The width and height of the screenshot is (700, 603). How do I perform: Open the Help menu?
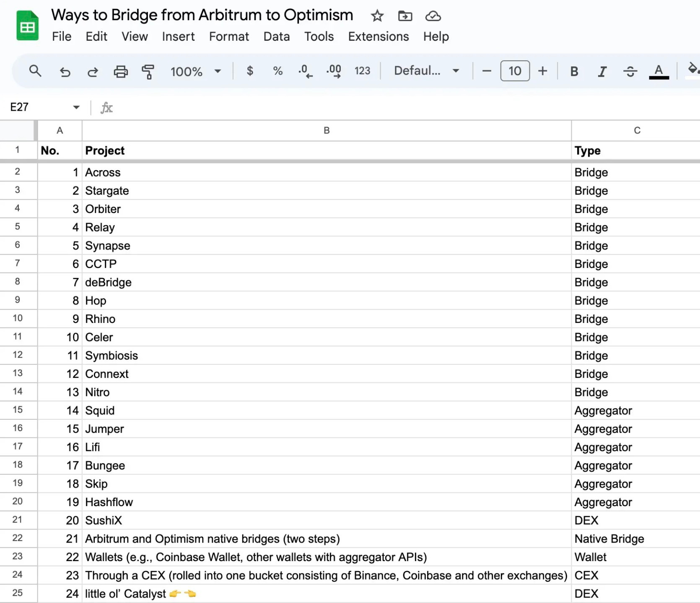(436, 36)
